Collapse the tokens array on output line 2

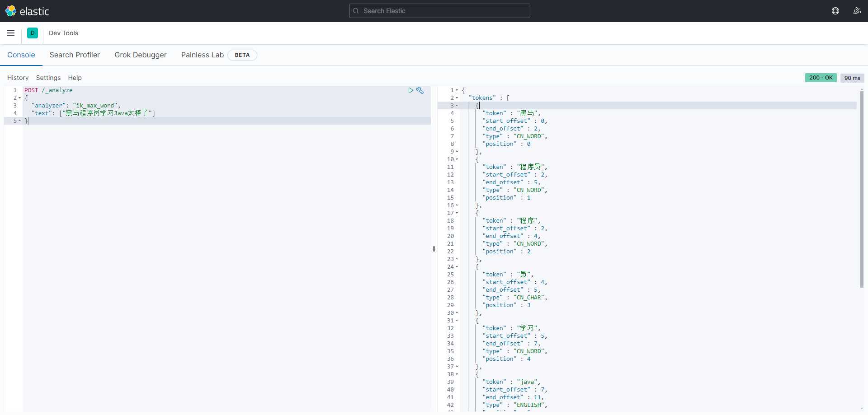pyautogui.click(x=457, y=98)
